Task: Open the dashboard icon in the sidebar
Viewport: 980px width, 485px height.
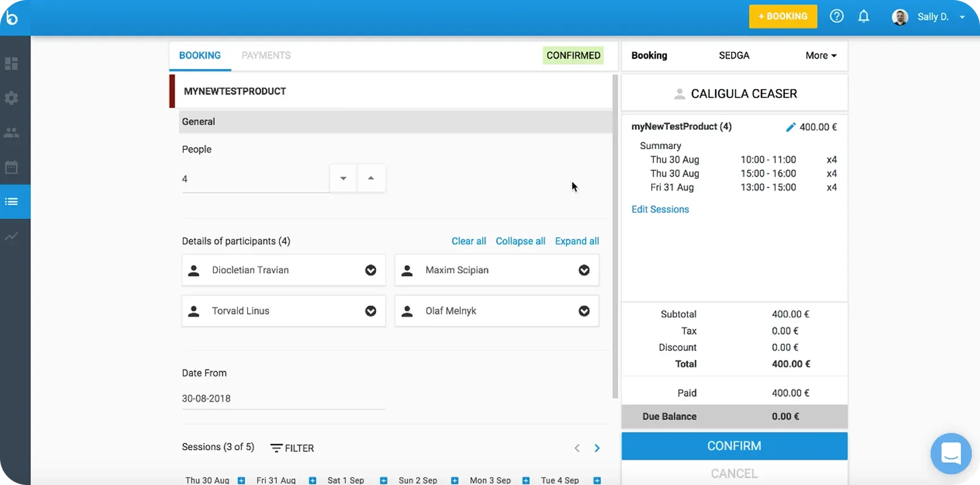Action: pyautogui.click(x=11, y=64)
